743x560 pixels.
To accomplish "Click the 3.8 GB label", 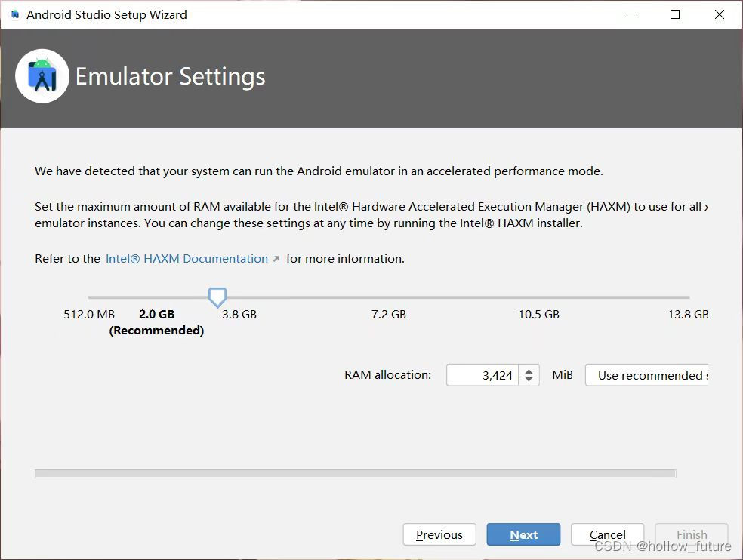I will pyautogui.click(x=239, y=315).
